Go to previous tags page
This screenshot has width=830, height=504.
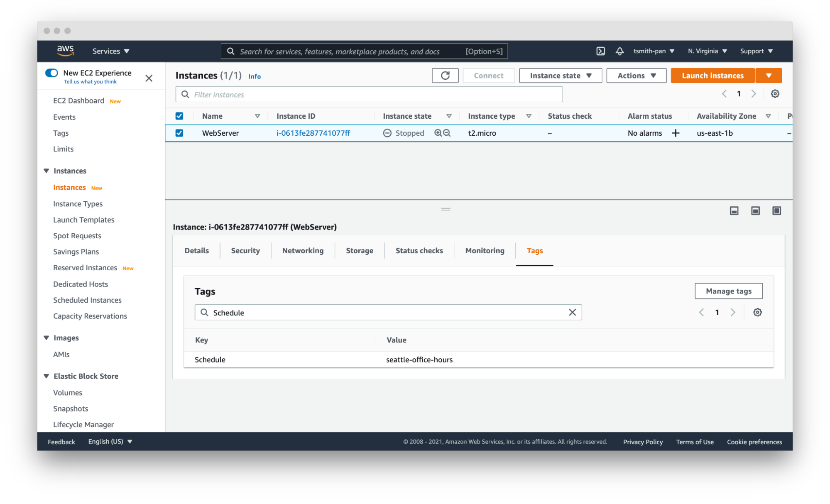point(701,312)
